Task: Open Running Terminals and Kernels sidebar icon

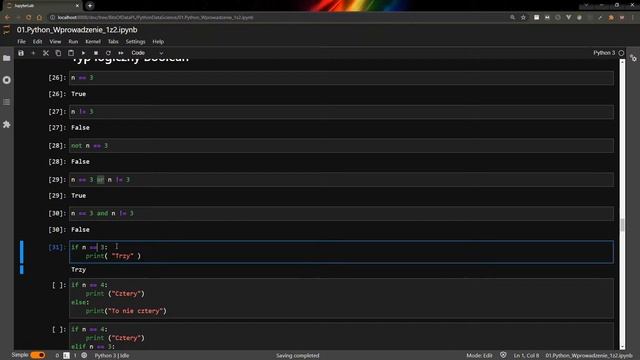Action: click(7, 80)
